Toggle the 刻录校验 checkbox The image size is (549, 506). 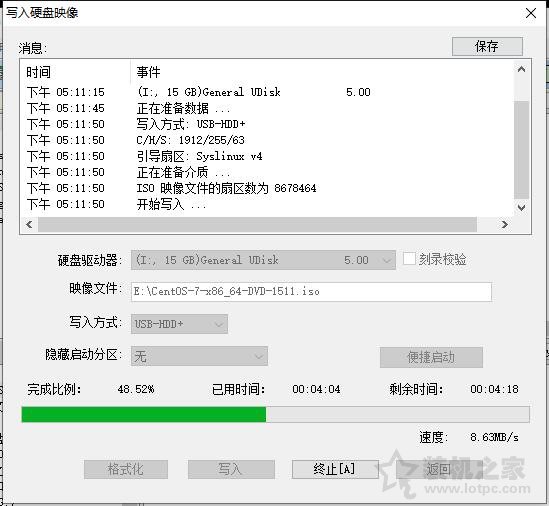(409, 259)
